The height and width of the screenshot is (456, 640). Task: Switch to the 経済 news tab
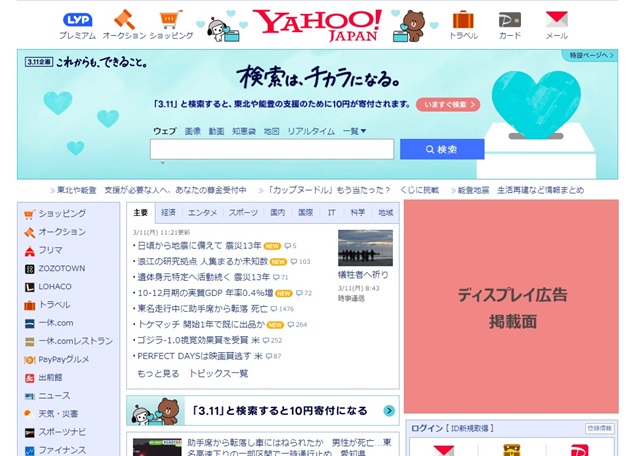coord(168,213)
